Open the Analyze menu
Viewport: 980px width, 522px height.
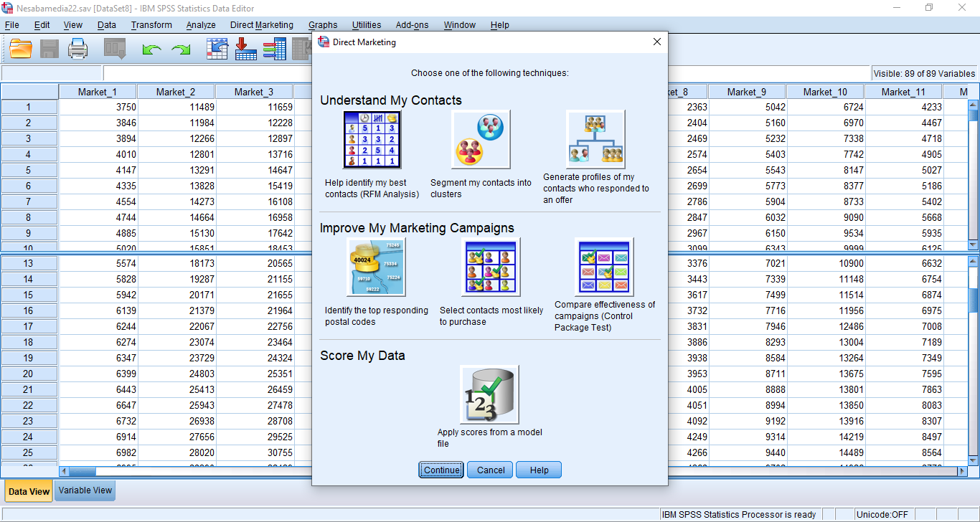pos(201,25)
